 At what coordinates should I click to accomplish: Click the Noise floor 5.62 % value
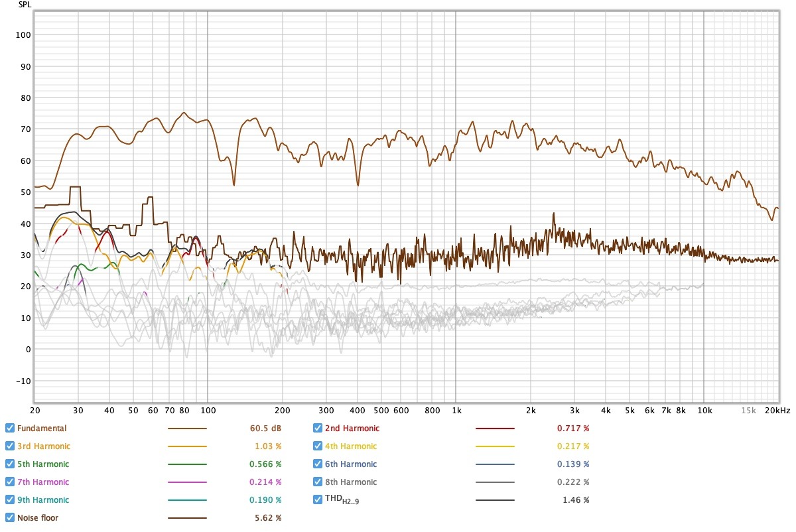click(x=269, y=518)
